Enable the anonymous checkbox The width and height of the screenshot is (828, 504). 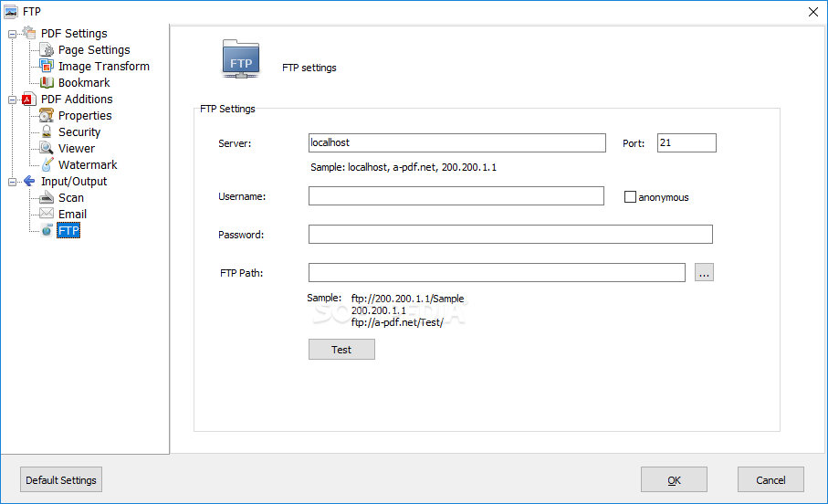[630, 197]
